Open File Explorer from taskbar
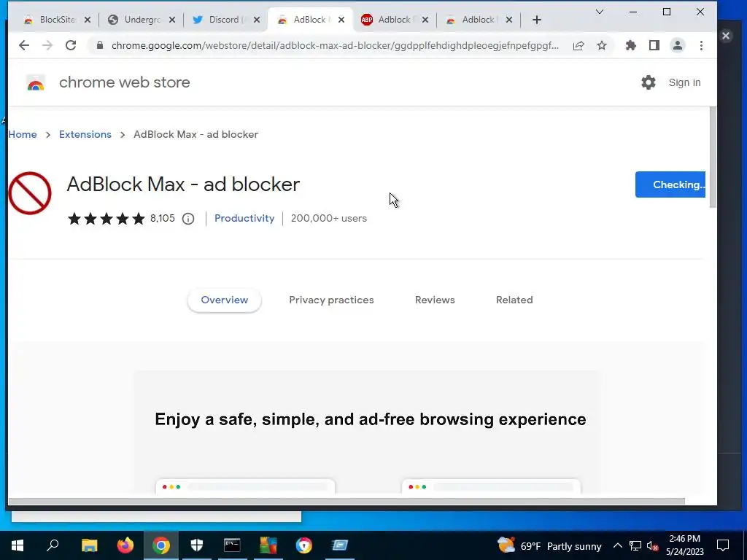 89,545
